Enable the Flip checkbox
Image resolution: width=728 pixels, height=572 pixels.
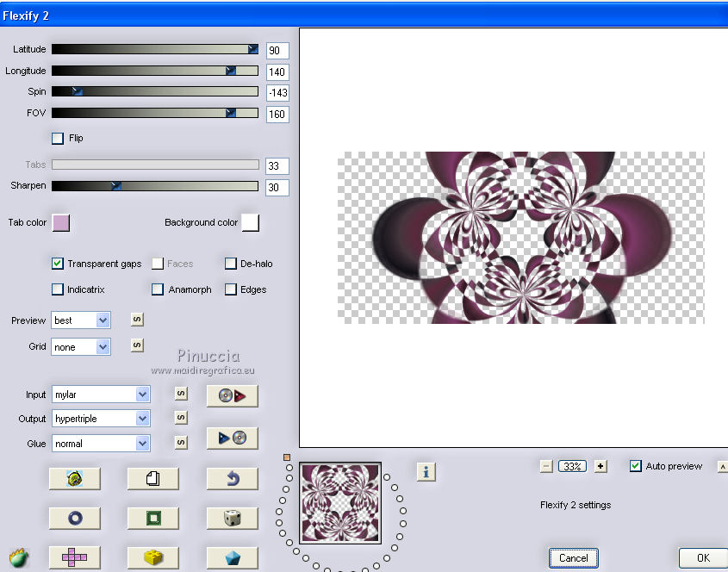click(58, 139)
